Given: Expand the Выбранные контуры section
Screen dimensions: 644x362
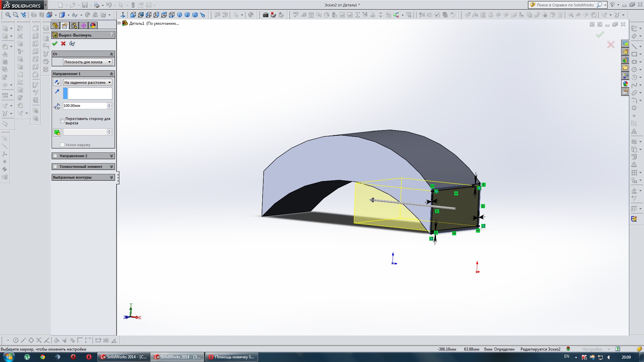Looking at the screenshot, I should coord(111,177).
